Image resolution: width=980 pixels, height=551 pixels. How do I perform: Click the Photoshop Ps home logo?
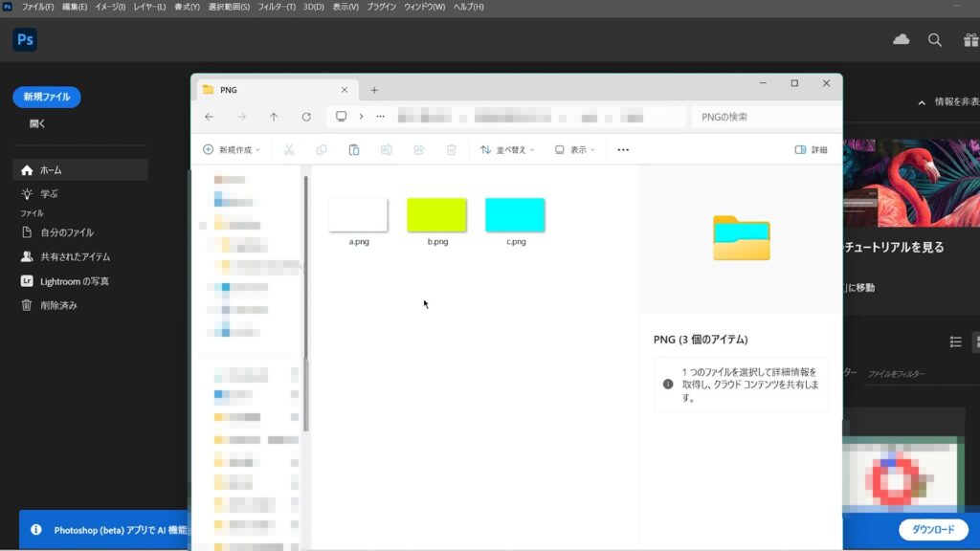(25, 39)
